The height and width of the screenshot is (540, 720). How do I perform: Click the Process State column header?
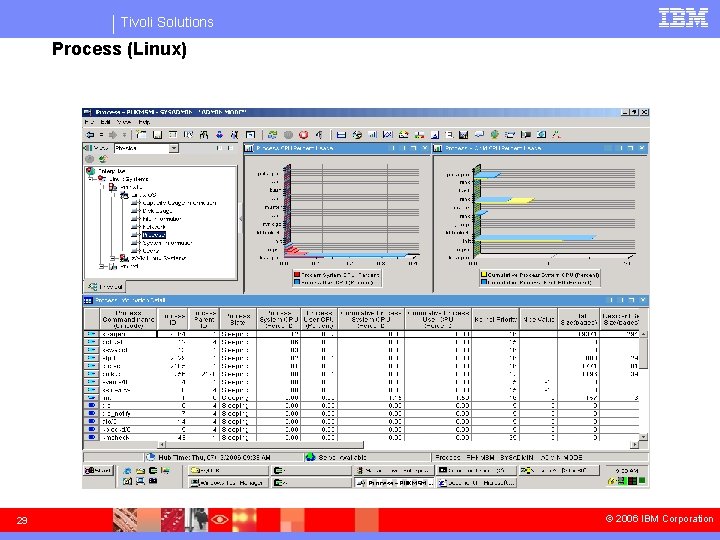click(237, 319)
